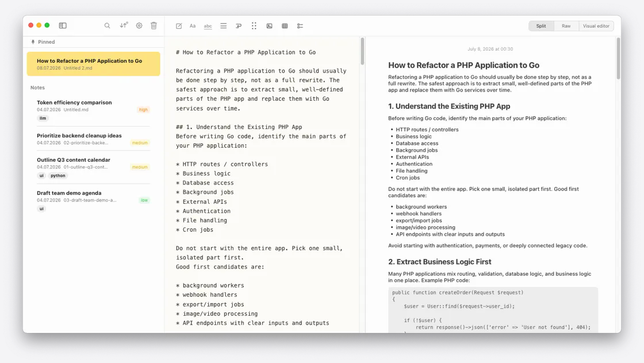Open the sort order arrows icon
644x363 pixels.
click(124, 25)
